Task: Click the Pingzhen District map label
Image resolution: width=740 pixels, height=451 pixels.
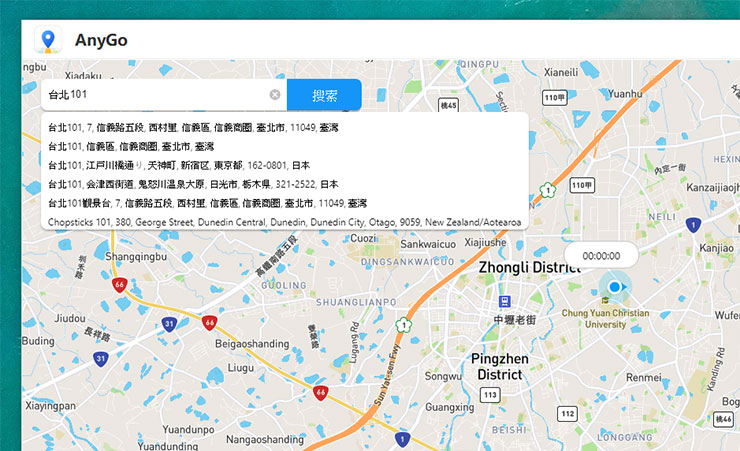Action: point(500,367)
